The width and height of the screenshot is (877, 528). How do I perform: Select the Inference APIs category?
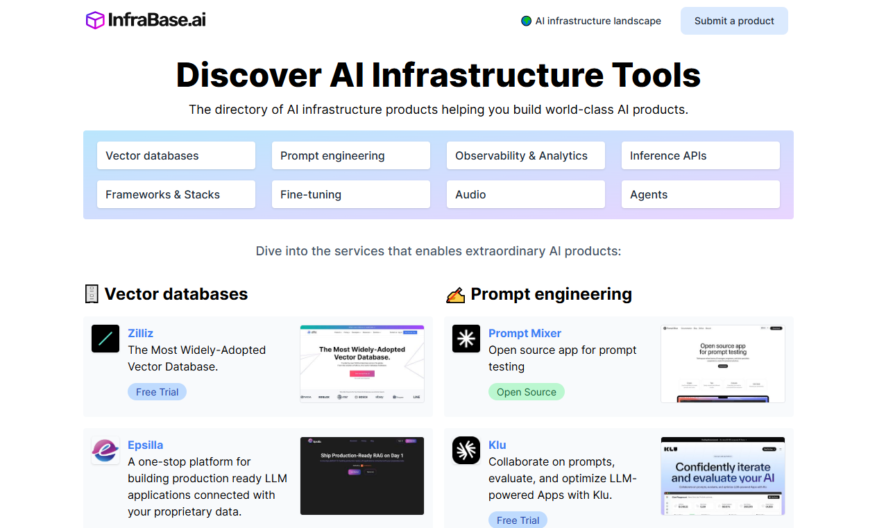pos(700,155)
